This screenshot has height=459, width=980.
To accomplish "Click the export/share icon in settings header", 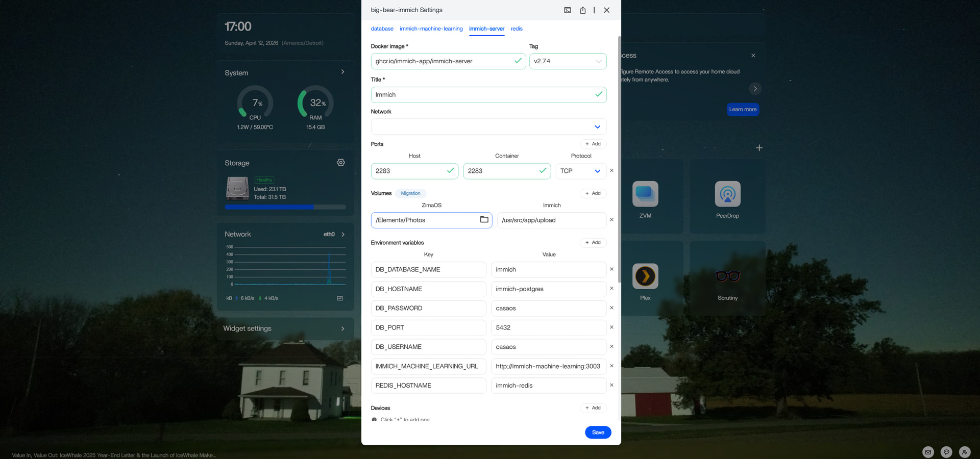I will 582,10.
